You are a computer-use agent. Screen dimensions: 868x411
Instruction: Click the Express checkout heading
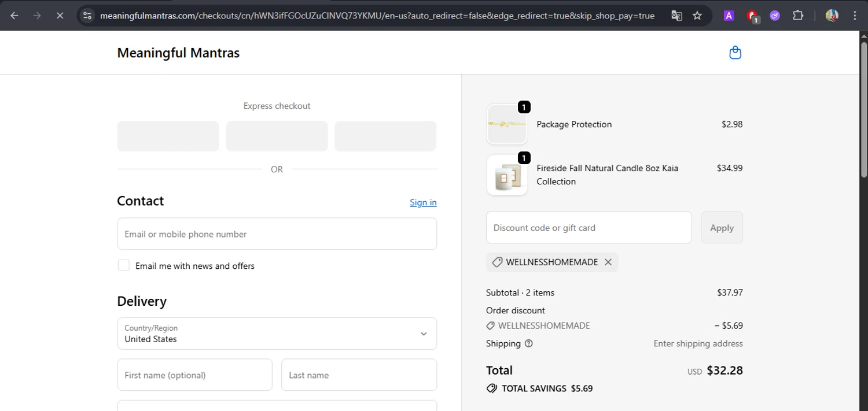pyautogui.click(x=277, y=106)
